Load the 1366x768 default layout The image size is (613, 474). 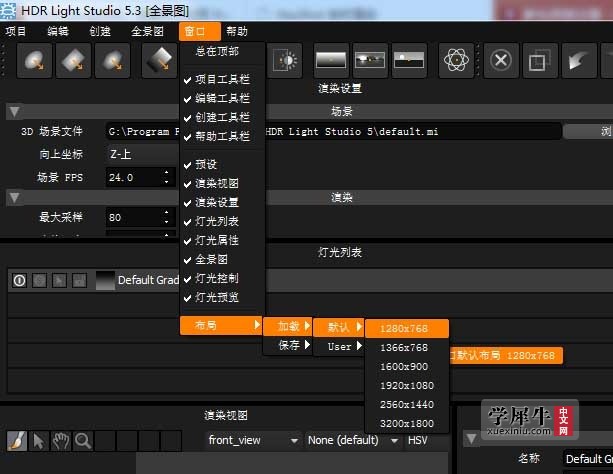[x=407, y=348]
